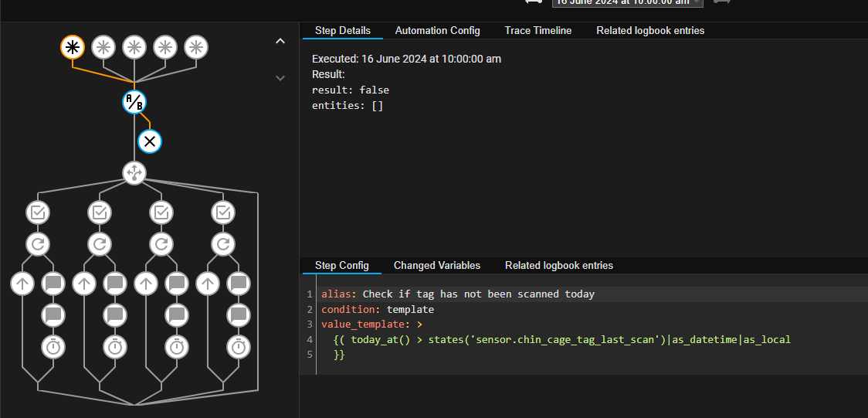Select the highlighted first trigger node
Screen dimensions: 868x418
pos(73,47)
